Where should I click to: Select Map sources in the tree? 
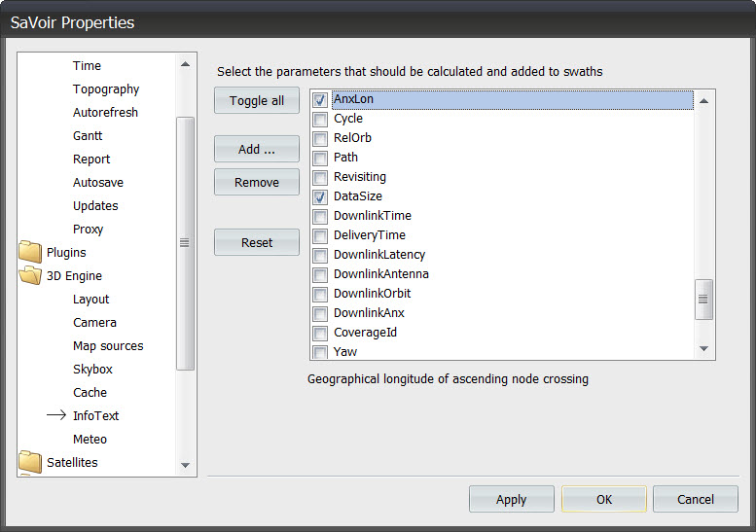[x=108, y=346]
